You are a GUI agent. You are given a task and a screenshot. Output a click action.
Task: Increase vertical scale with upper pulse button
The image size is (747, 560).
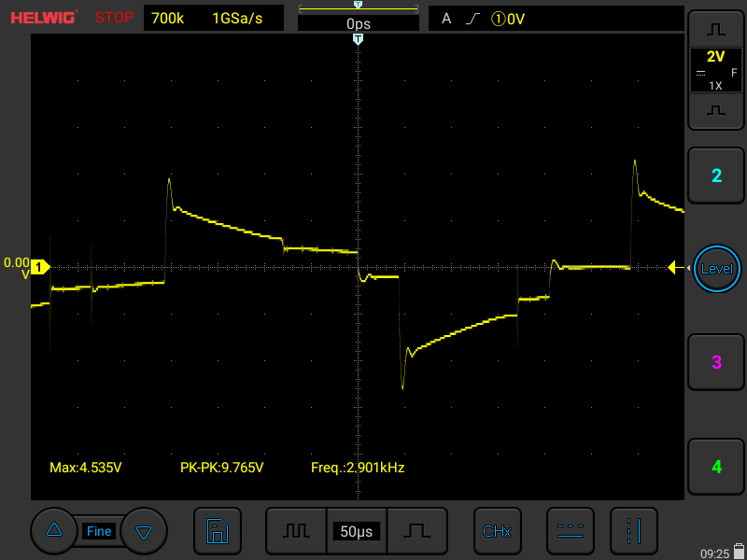pyautogui.click(x=715, y=31)
